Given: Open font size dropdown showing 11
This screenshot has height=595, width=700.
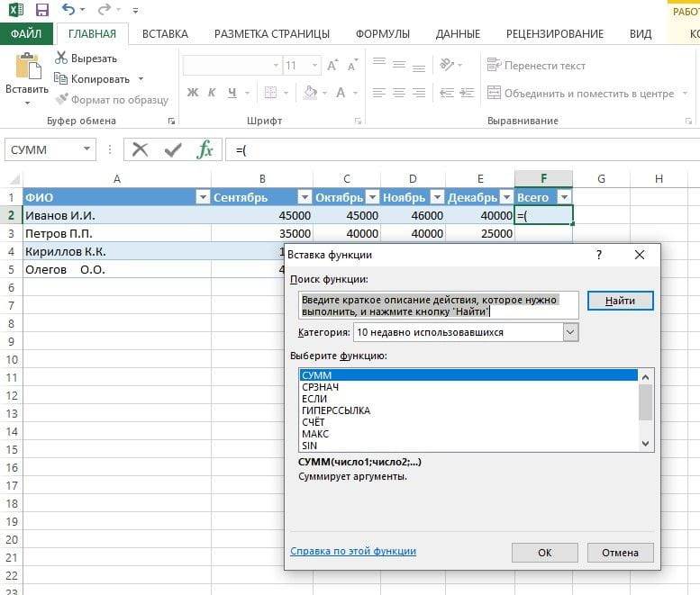Looking at the screenshot, I should [x=314, y=66].
